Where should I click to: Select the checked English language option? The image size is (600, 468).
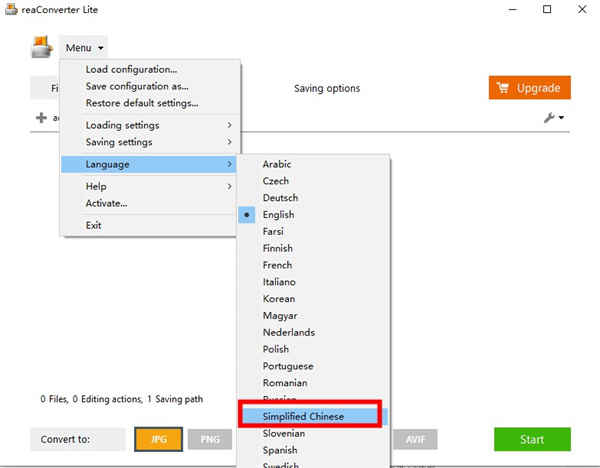[313, 215]
